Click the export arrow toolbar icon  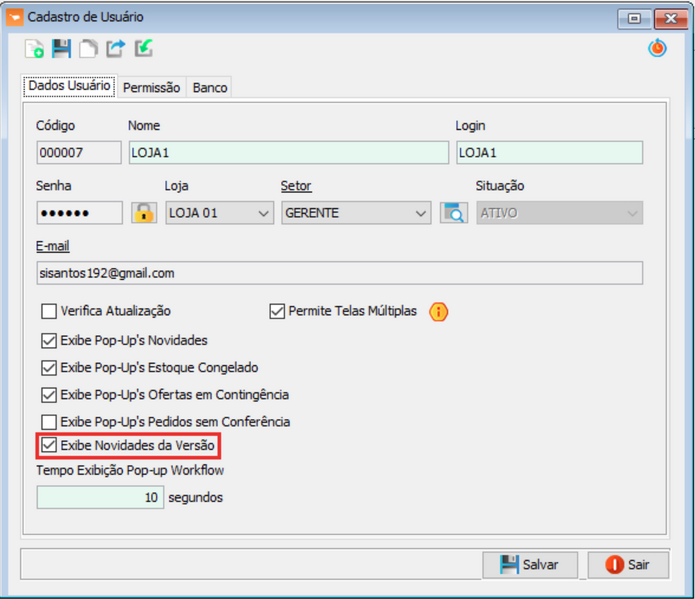point(116,49)
